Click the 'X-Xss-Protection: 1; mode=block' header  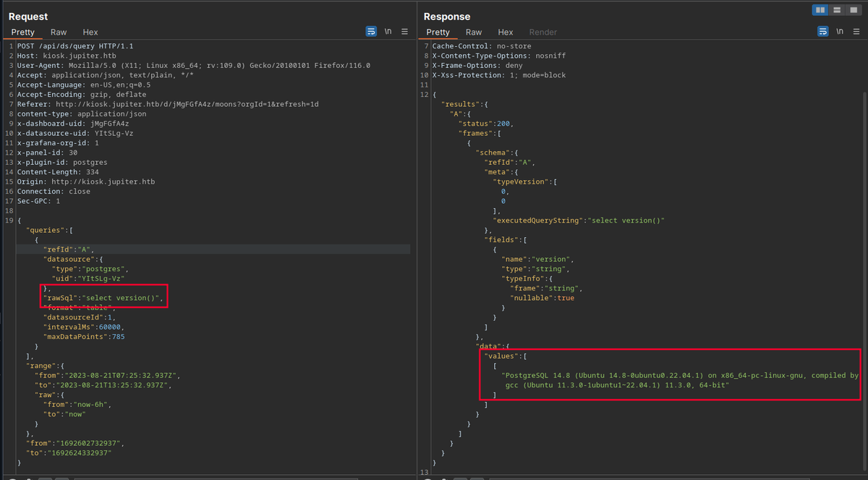pos(499,75)
